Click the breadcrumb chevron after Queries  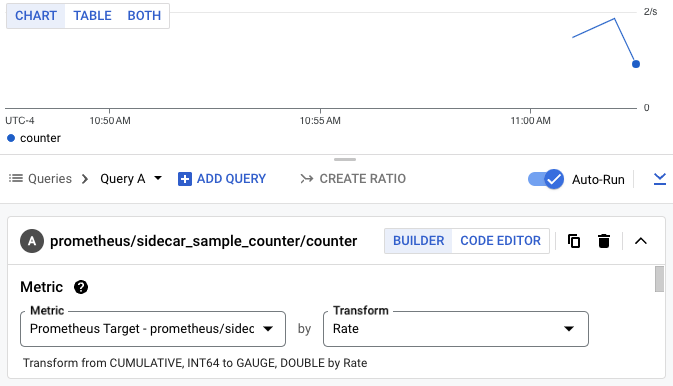[85, 179]
